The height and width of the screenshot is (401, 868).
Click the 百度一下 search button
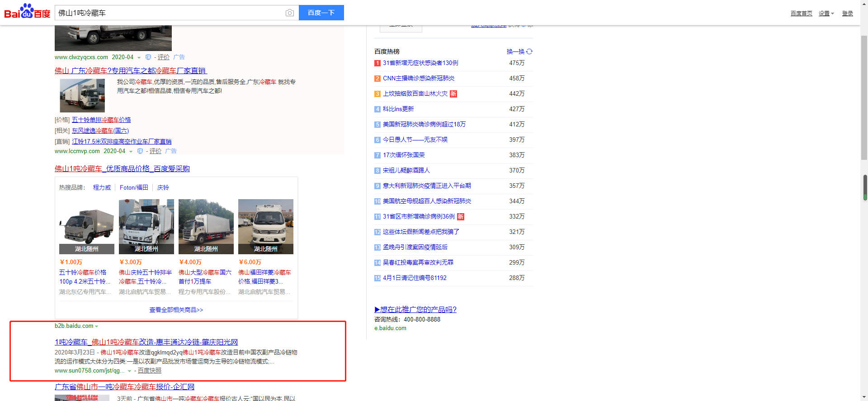click(x=321, y=13)
